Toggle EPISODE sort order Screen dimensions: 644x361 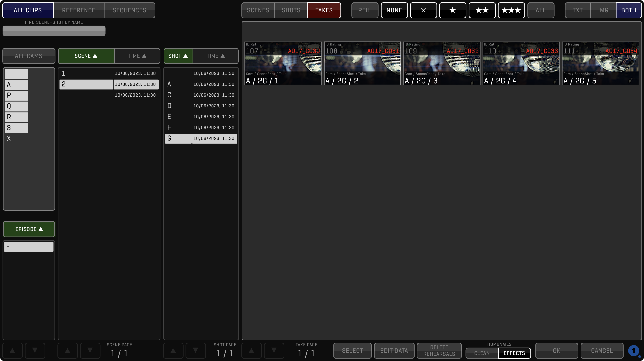(29, 229)
